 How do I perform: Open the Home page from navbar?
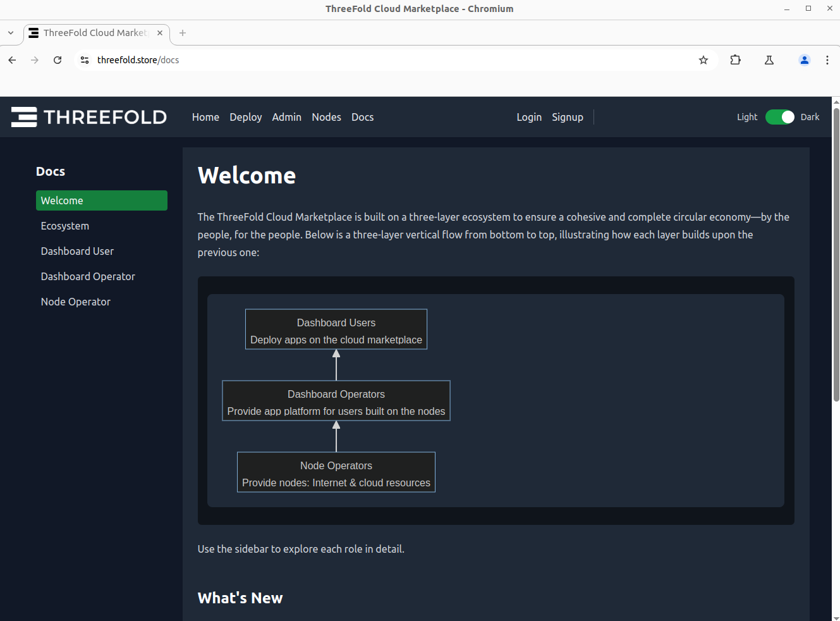pyautogui.click(x=205, y=117)
